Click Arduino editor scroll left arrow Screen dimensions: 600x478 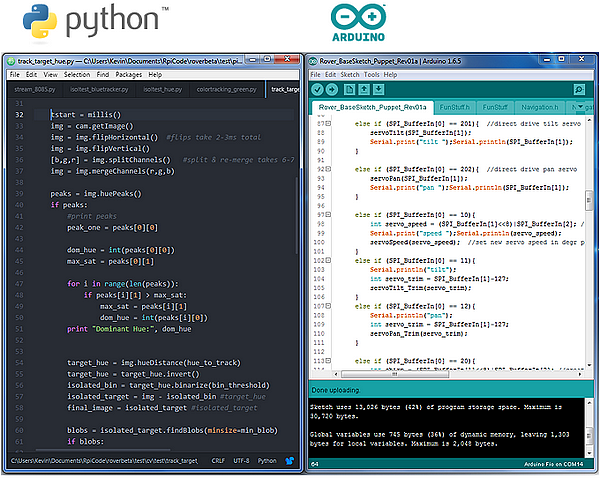(x=336, y=374)
